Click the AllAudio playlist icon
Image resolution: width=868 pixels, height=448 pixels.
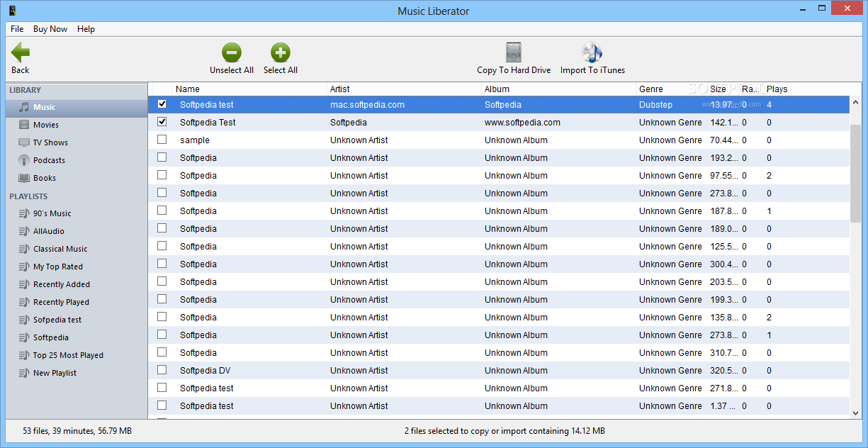[24, 231]
